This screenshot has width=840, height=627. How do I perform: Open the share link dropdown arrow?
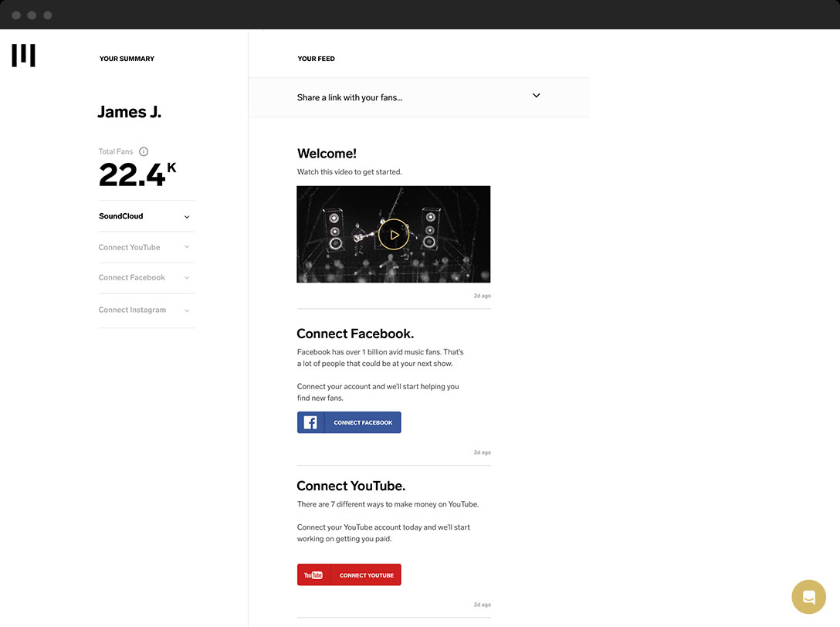tap(537, 96)
